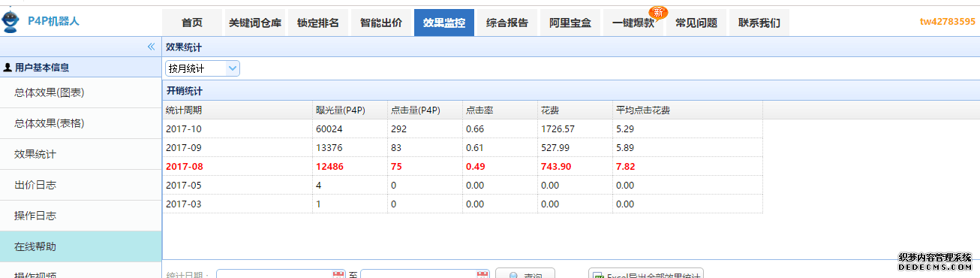This screenshot has height=278, width=980.
Task: Open the 按月统计 dropdown
Action: [203, 68]
